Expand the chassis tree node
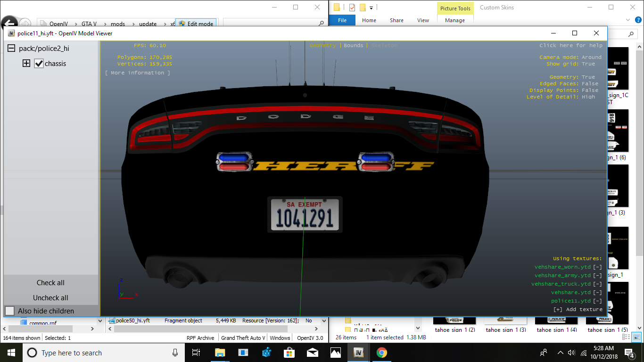 (26, 64)
